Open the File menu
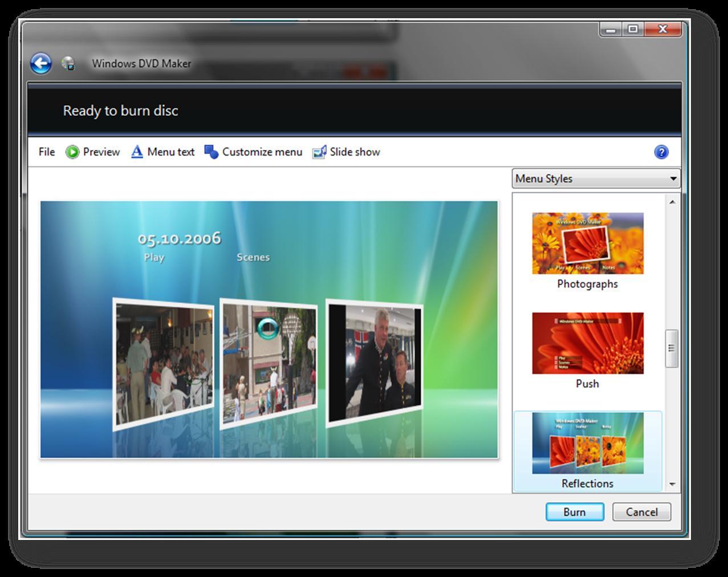 click(x=47, y=152)
